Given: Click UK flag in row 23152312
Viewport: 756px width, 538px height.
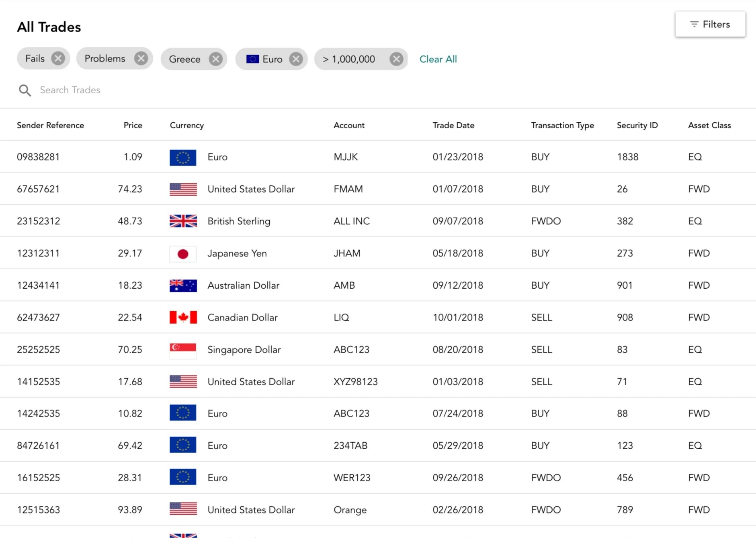Looking at the screenshot, I should click(183, 221).
